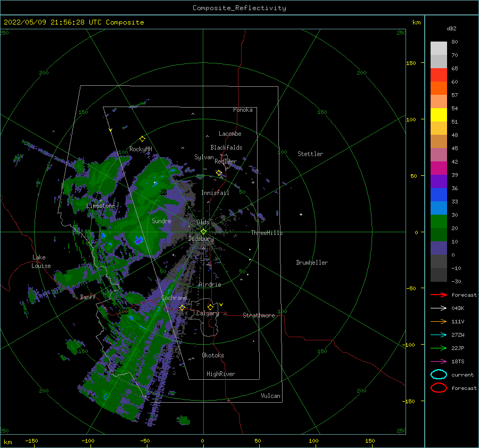Click the Limestone label

(x=101, y=206)
